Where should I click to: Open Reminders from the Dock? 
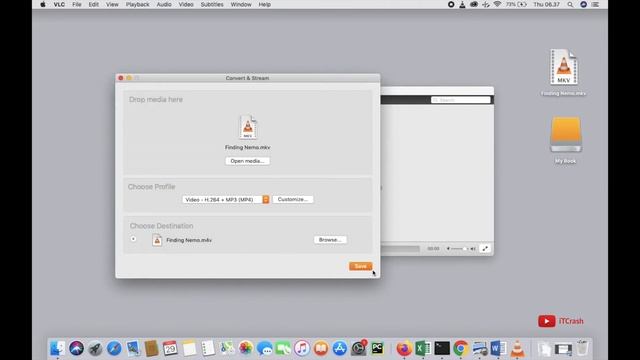click(208, 348)
